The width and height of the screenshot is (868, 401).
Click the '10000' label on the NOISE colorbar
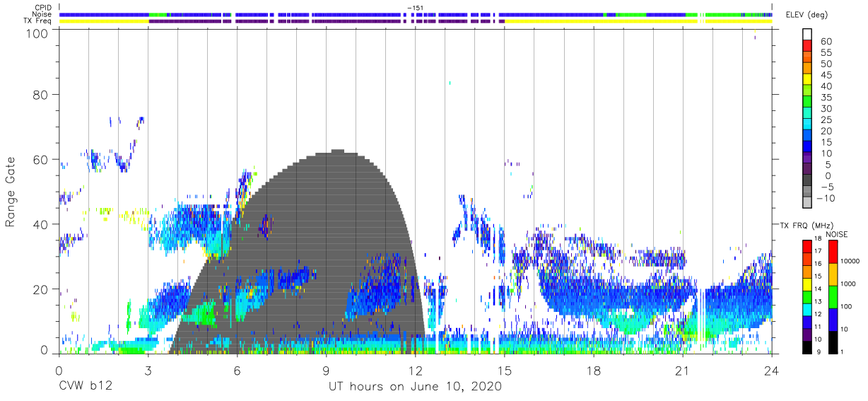pyautogui.click(x=851, y=261)
